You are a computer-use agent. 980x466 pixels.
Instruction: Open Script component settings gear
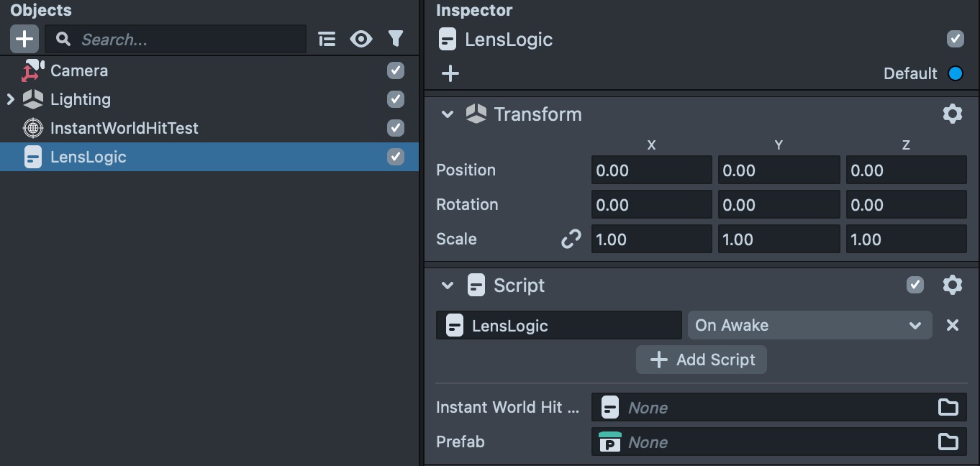click(x=952, y=285)
